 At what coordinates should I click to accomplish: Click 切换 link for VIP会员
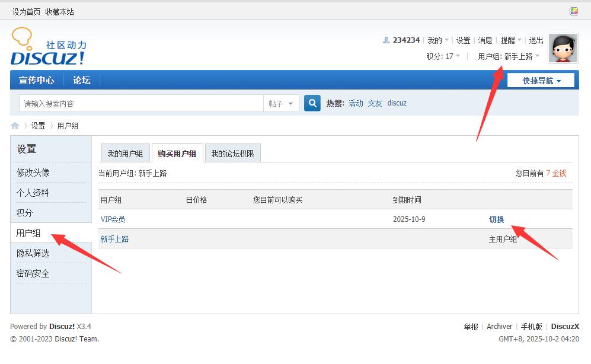click(496, 219)
